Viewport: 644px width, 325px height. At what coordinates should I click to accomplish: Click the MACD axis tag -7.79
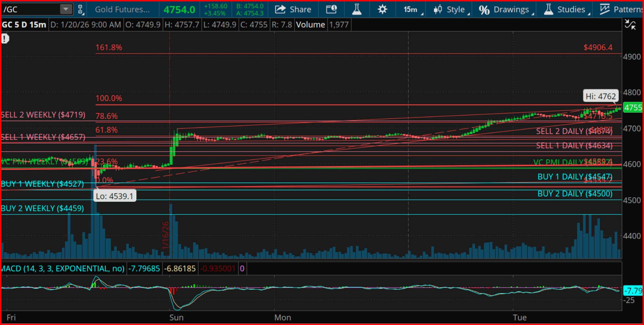coord(633,290)
